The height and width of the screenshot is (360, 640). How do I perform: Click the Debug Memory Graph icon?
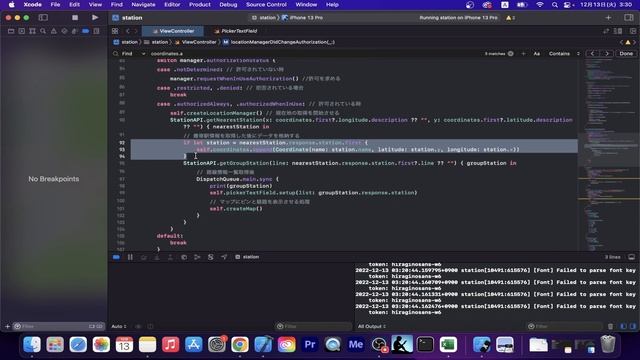point(197,257)
